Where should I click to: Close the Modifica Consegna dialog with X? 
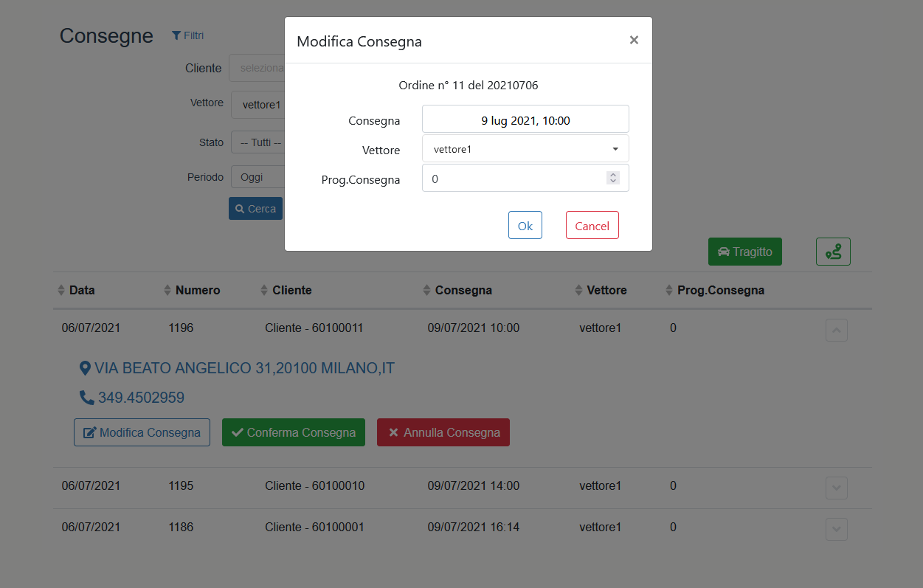click(634, 41)
